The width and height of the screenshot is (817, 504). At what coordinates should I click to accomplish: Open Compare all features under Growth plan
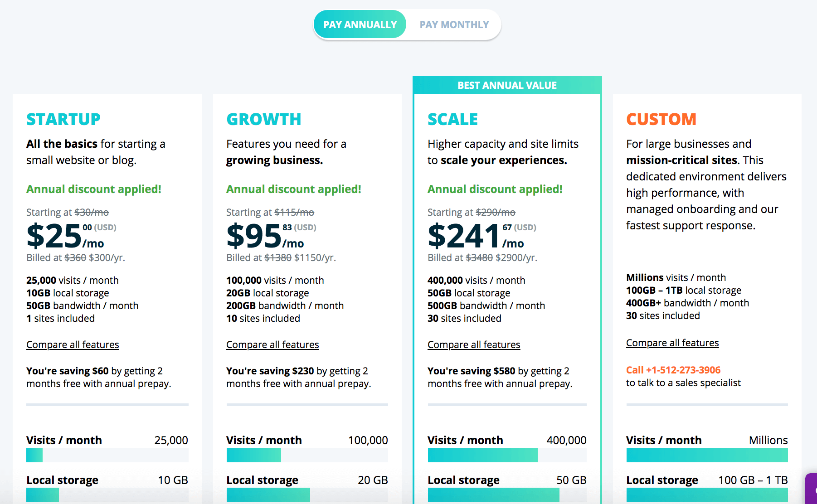pos(272,344)
